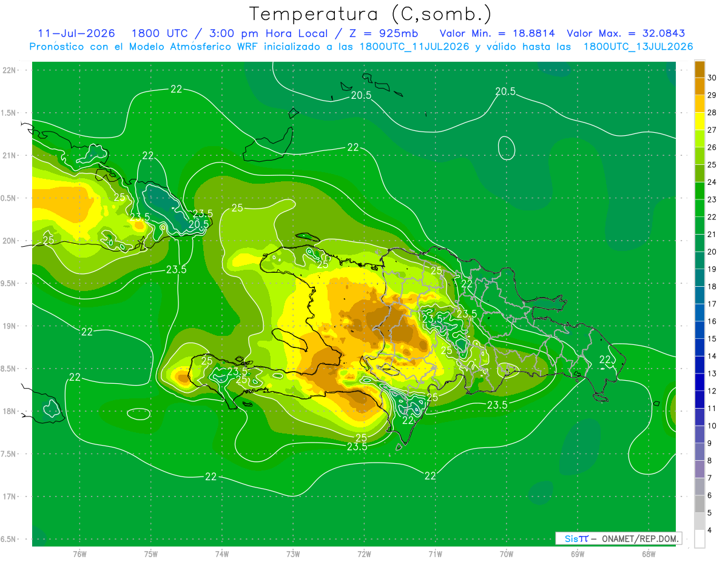Select the 'Valor Min. = 18.8814' readout
728x562 pixels.
(x=497, y=33)
